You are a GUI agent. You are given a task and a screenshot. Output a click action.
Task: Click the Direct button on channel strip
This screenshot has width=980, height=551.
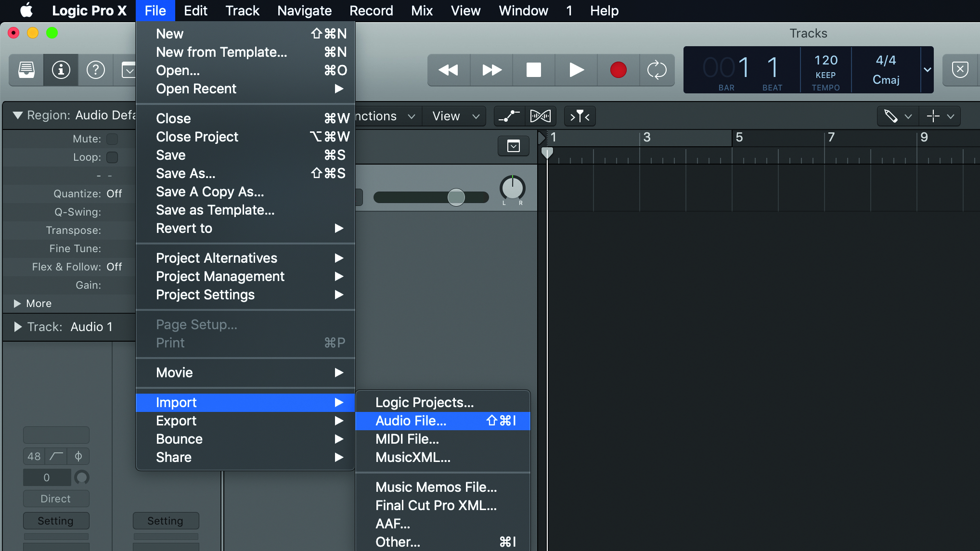56,499
